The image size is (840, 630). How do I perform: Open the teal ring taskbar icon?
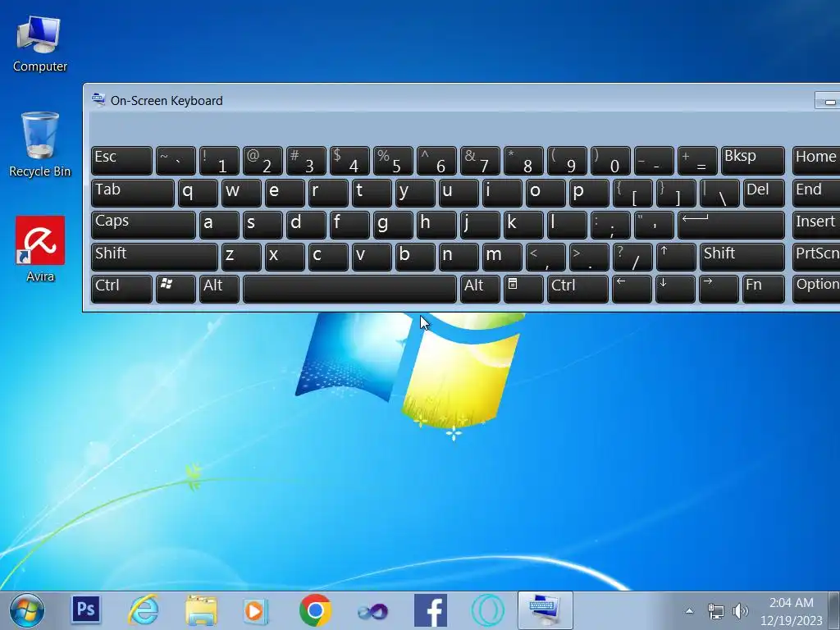(487, 610)
